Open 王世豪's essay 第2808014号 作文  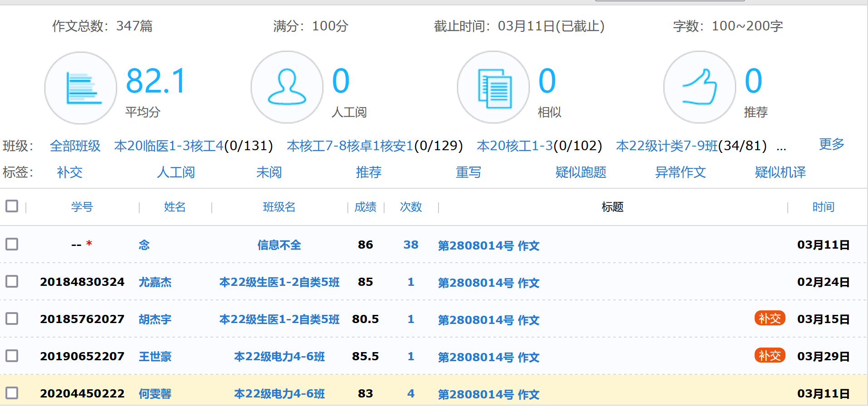pyautogui.click(x=488, y=357)
